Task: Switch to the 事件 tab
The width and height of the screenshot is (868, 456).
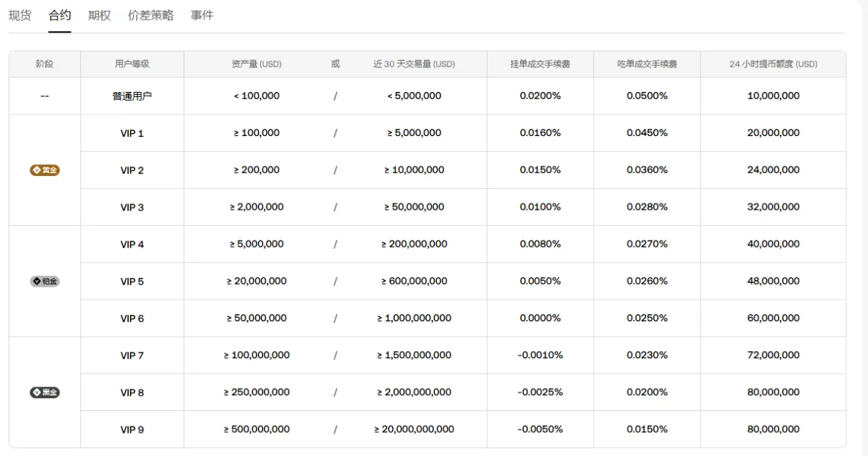Action: tap(202, 15)
